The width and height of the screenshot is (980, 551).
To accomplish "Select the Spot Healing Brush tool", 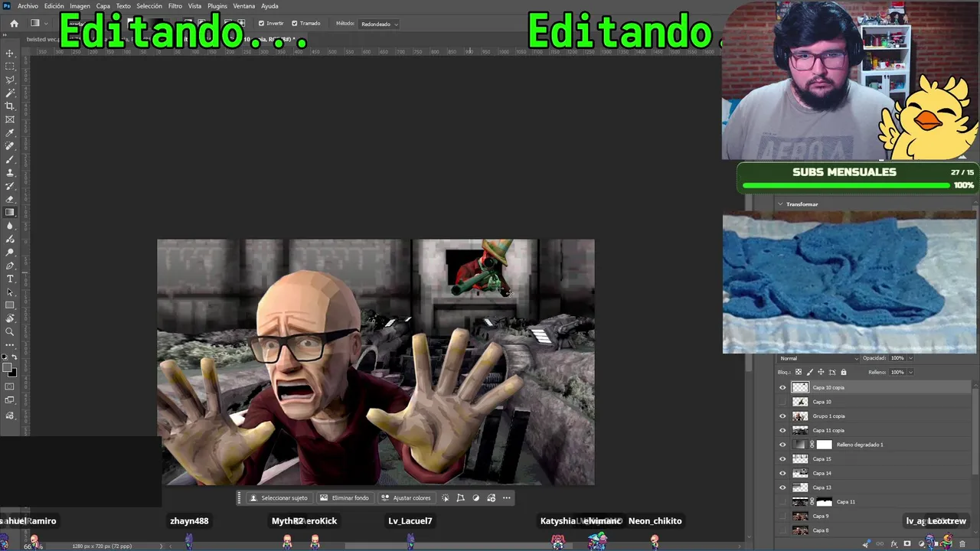I will click(x=10, y=146).
